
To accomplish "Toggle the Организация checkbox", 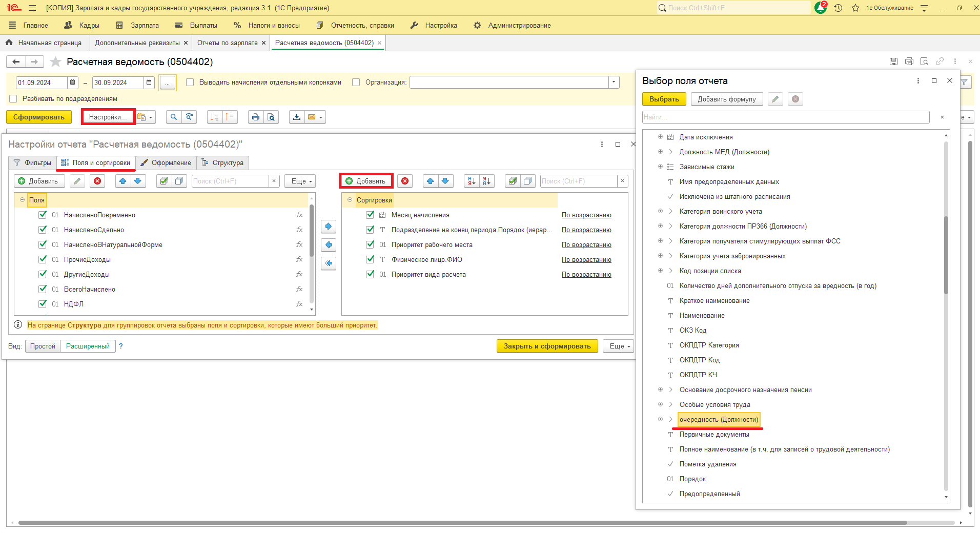I will click(356, 83).
